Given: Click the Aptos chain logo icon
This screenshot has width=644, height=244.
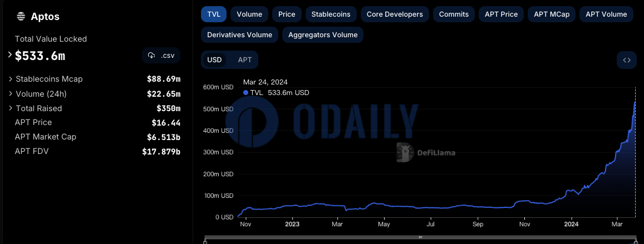Looking at the screenshot, I should [x=21, y=17].
